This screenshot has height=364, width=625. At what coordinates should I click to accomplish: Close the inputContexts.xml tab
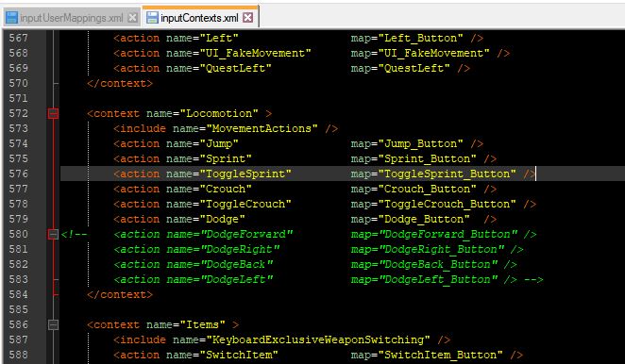tap(248, 18)
